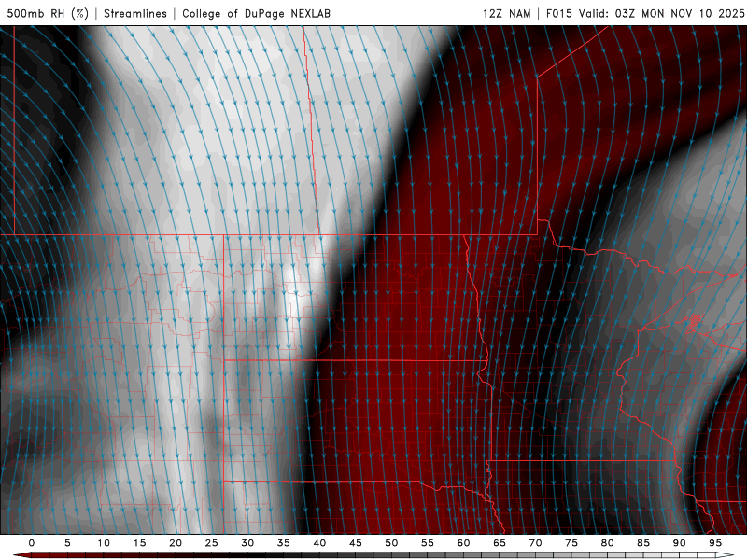The height and width of the screenshot is (560, 747).
Task: Click the '50' label on color scale
Action: click(x=391, y=543)
